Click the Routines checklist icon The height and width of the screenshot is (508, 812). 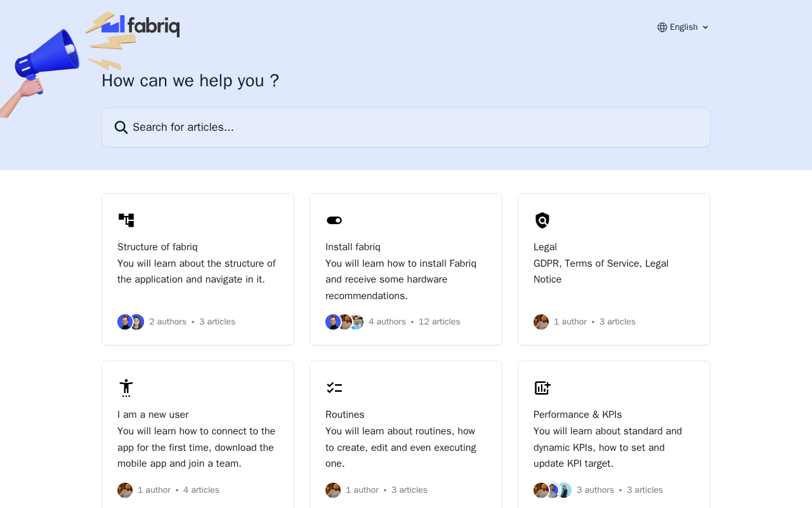334,388
